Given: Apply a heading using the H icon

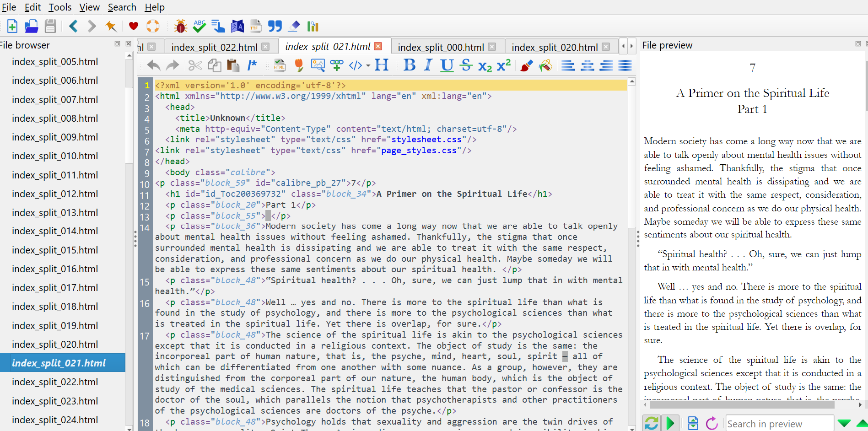Looking at the screenshot, I should 382,65.
